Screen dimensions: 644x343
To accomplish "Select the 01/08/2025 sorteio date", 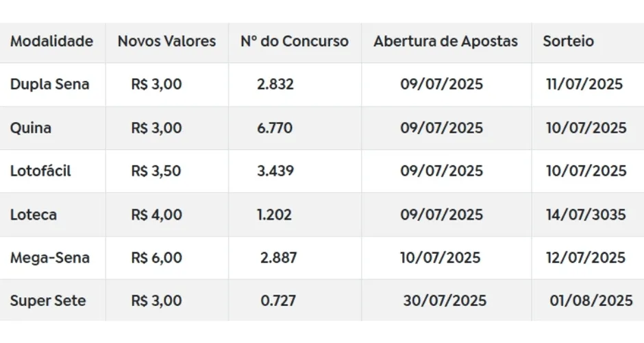I will (591, 300).
